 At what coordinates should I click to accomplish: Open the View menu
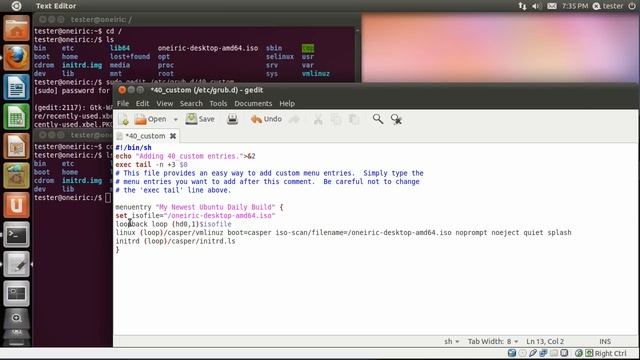164,103
